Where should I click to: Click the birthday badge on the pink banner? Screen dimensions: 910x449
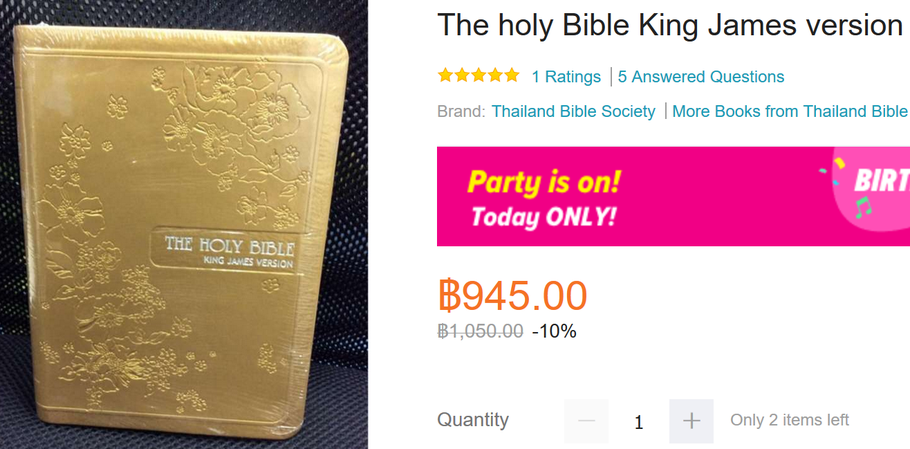(x=872, y=190)
